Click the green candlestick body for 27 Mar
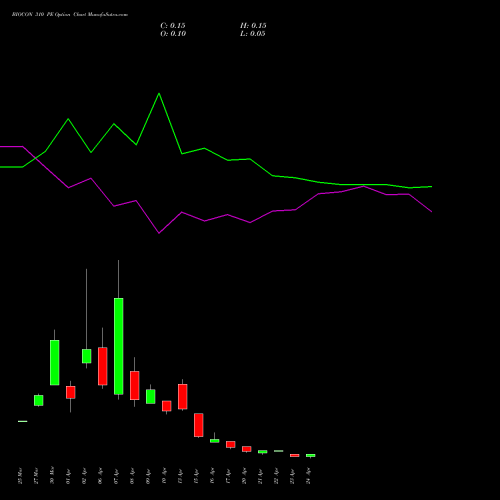Viewport: 500px width, 500px height. [39, 400]
